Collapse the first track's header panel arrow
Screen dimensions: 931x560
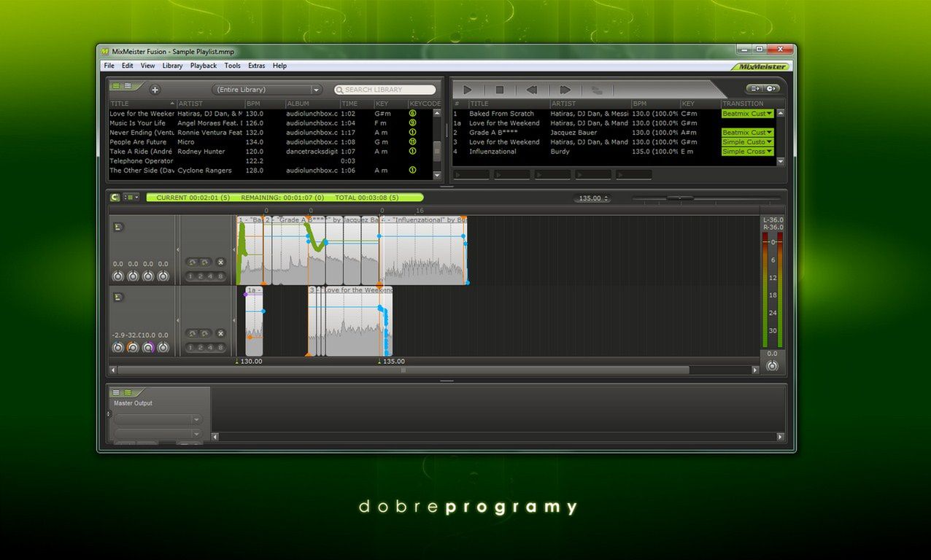click(x=178, y=250)
